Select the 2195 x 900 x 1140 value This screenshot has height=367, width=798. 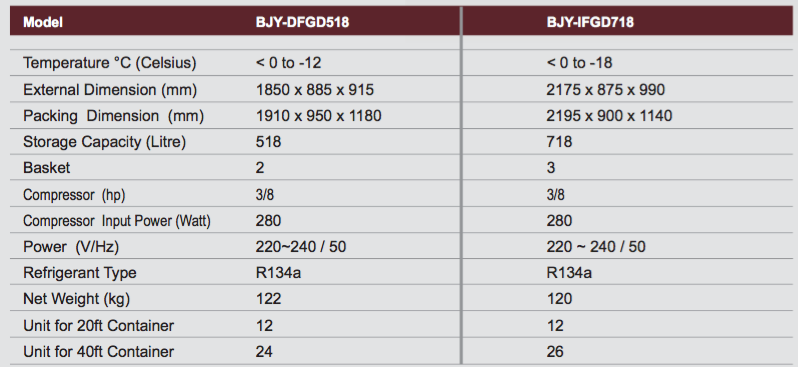coord(609,116)
